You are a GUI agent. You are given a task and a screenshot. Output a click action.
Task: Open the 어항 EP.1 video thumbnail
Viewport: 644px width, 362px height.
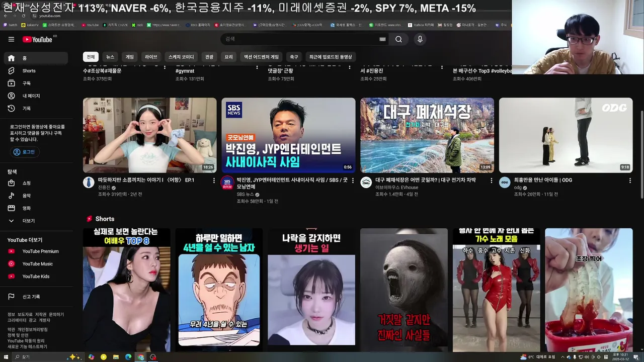pyautogui.click(x=150, y=135)
